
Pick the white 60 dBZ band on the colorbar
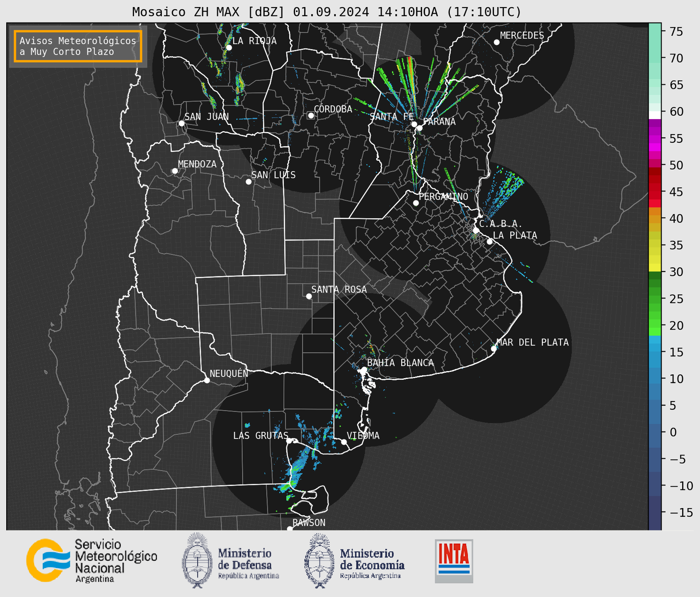tap(655, 115)
